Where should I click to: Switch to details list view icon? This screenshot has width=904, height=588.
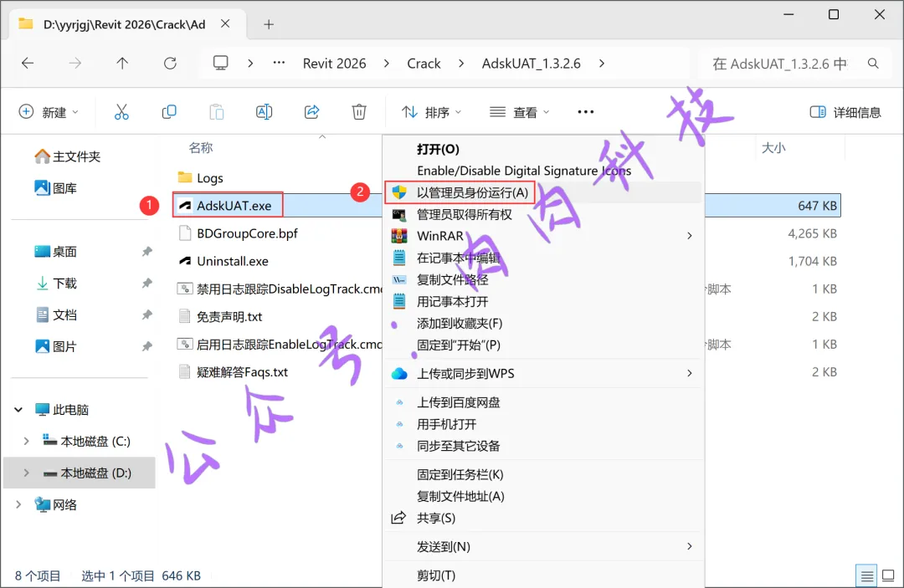[x=866, y=575]
